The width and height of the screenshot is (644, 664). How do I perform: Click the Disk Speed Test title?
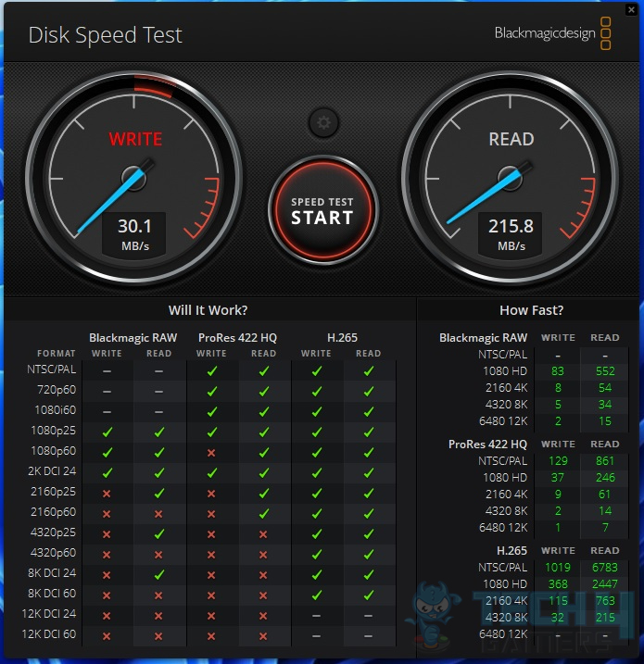pyautogui.click(x=105, y=35)
